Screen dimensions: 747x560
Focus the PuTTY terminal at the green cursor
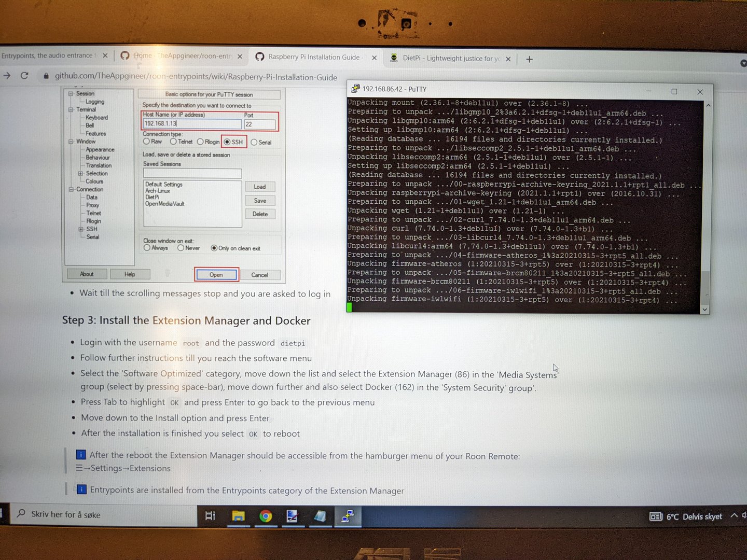[x=349, y=307]
